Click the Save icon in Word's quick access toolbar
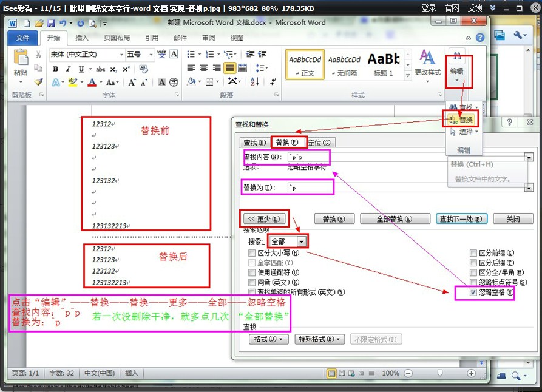The width and height of the screenshot is (542, 392). pos(51,23)
